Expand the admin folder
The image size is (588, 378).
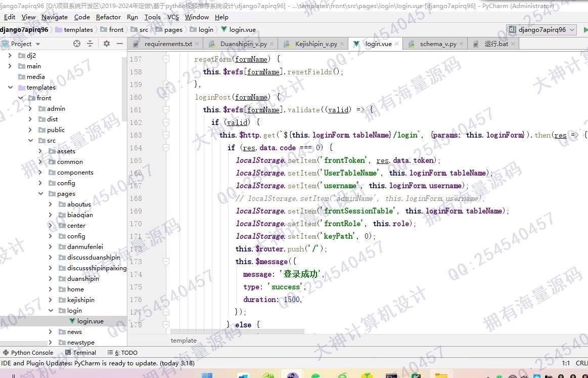[30, 108]
